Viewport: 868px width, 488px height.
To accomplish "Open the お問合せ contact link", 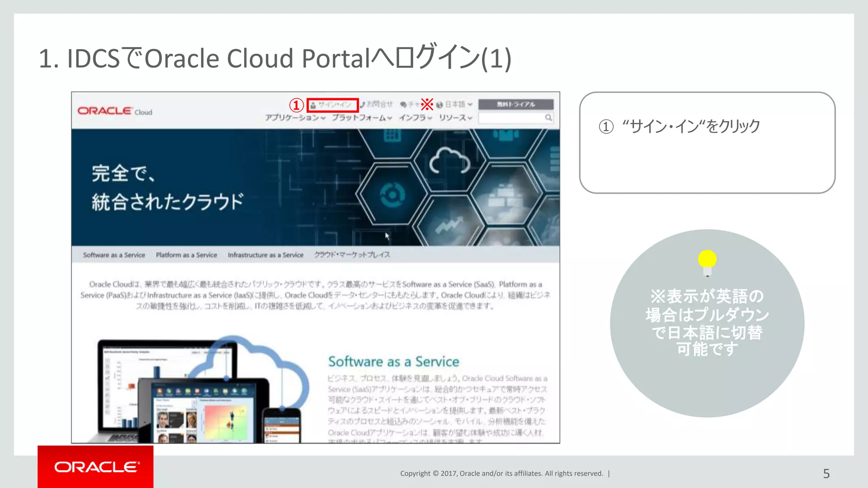I will point(380,104).
